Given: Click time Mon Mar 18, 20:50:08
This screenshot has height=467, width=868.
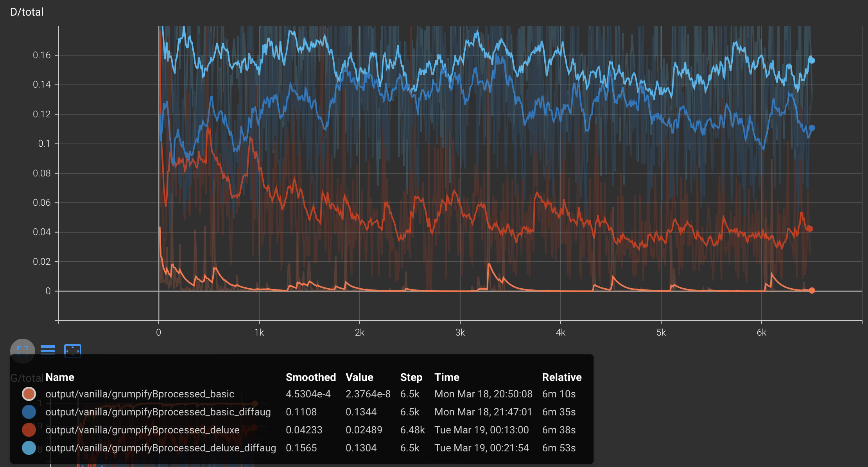Looking at the screenshot, I should tap(483, 394).
